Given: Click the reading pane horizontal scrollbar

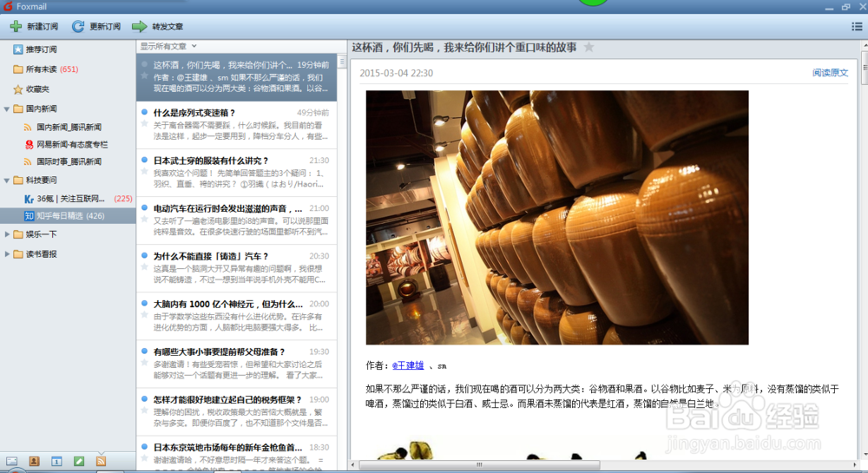Looking at the screenshot, I should click(x=479, y=464).
